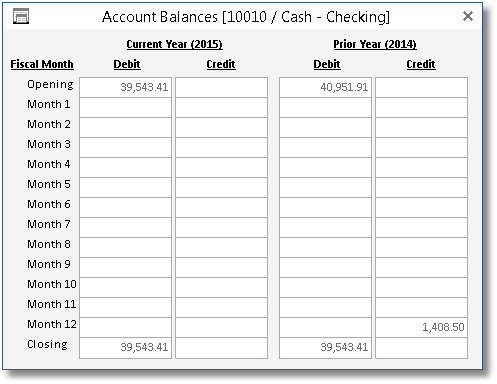This screenshot has height=384, width=497.
Task: Click Month 12 debit field for 2015
Action: 126,327
